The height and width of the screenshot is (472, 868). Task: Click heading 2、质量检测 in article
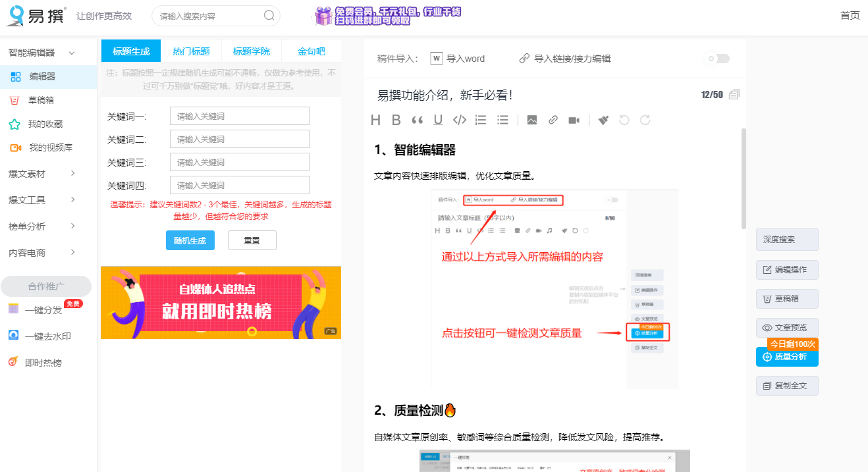pos(416,411)
